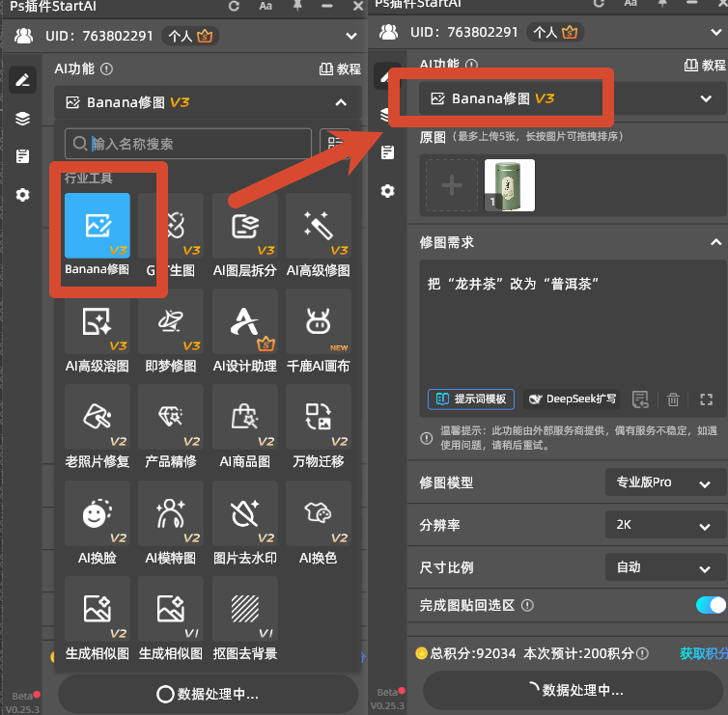Viewport: 728px width, 715px height.
Task: Click the prompt history icon beside DeepSeek扩写
Action: (640, 399)
